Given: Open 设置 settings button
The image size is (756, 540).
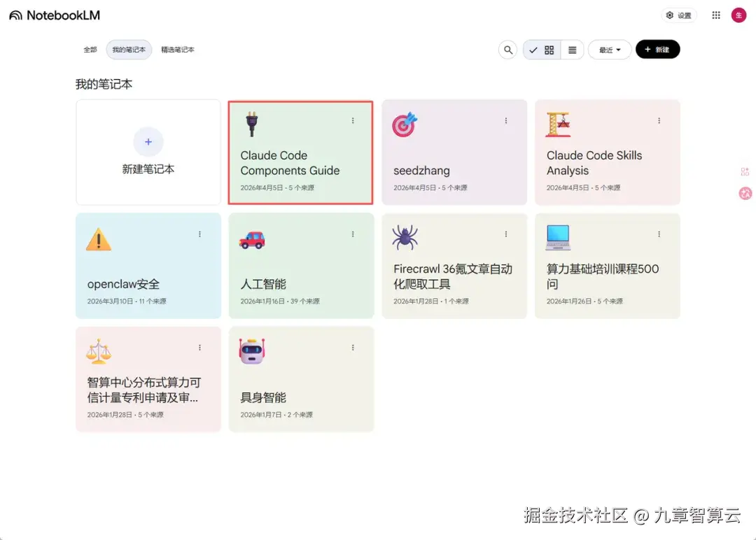Looking at the screenshot, I should [678, 15].
